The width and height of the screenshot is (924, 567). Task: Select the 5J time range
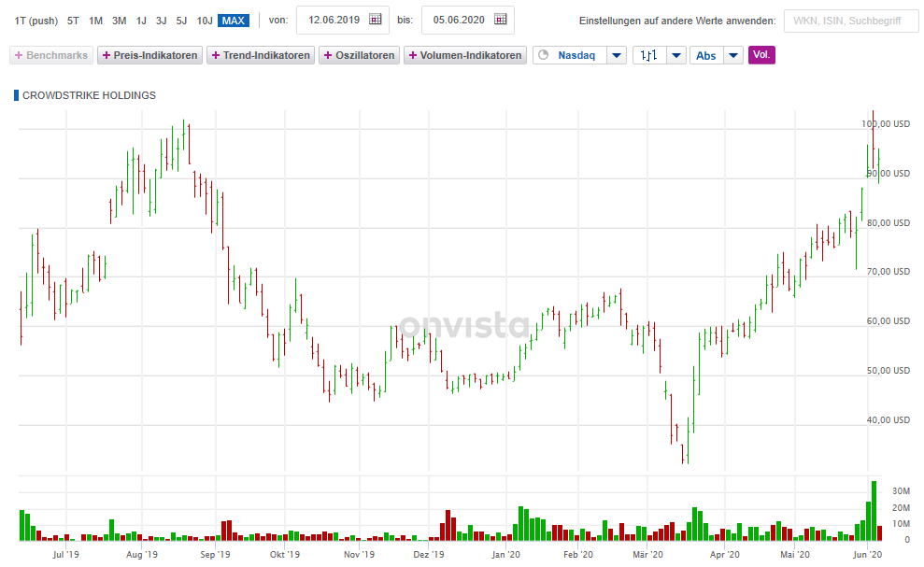click(181, 21)
